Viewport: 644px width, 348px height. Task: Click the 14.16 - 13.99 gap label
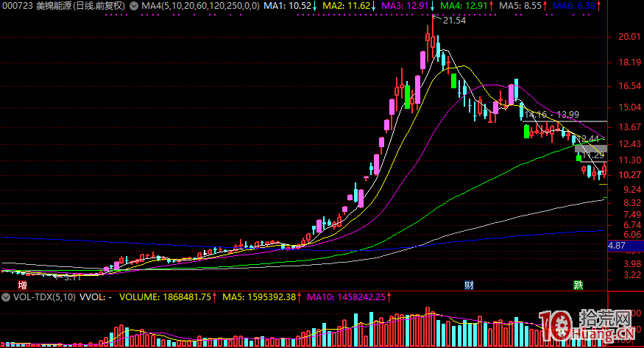pyautogui.click(x=551, y=115)
